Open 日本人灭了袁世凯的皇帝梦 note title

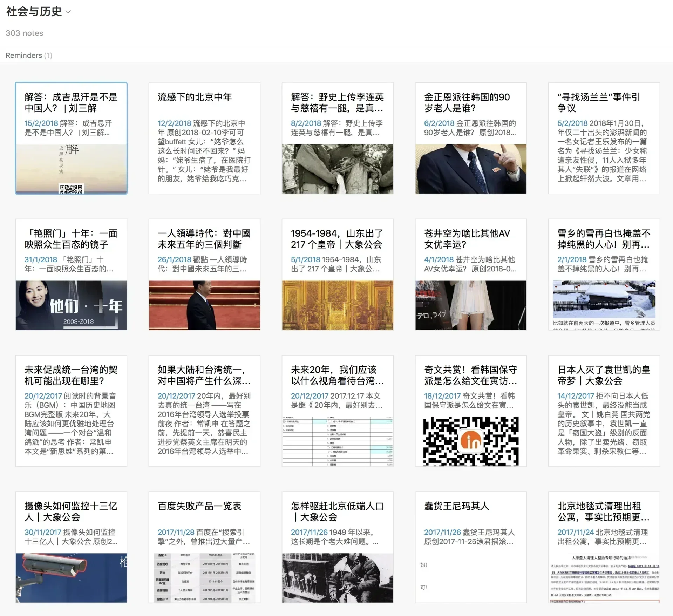604,375
